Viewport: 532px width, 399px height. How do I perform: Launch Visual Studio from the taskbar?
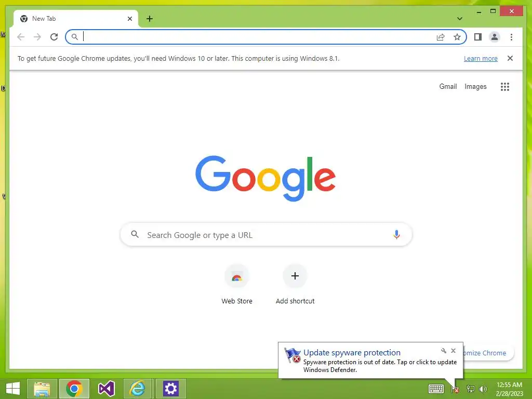click(106, 389)
